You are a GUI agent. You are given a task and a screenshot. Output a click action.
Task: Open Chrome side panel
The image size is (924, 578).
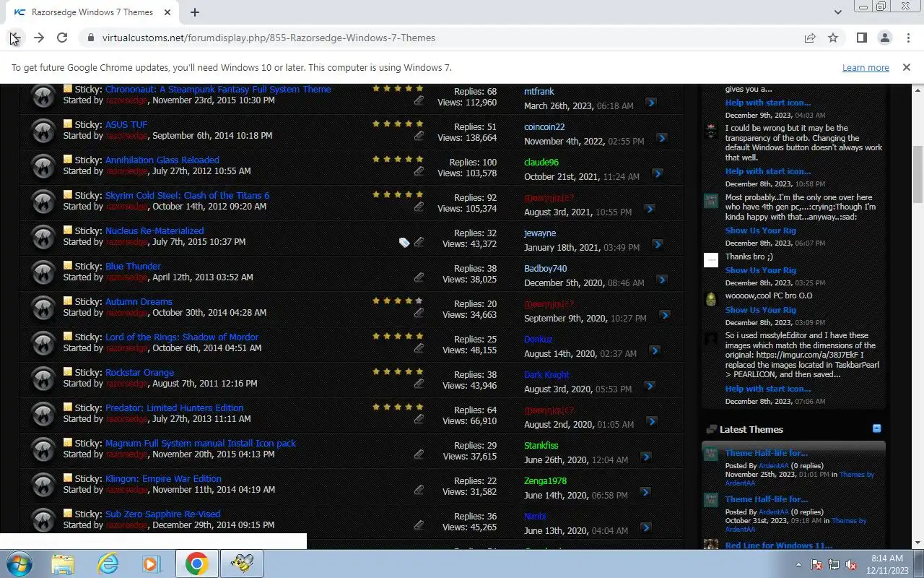(x=861, y=38)
